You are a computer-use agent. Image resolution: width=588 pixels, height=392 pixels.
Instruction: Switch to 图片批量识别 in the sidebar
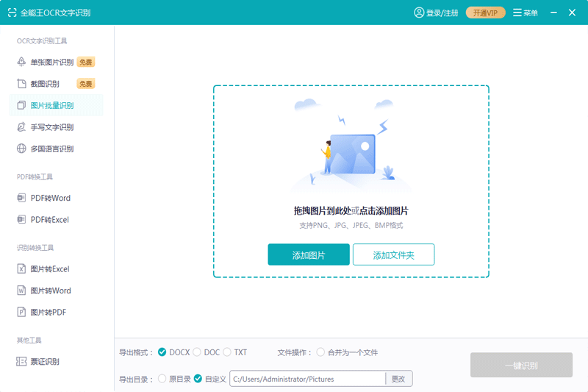[51, 105]
